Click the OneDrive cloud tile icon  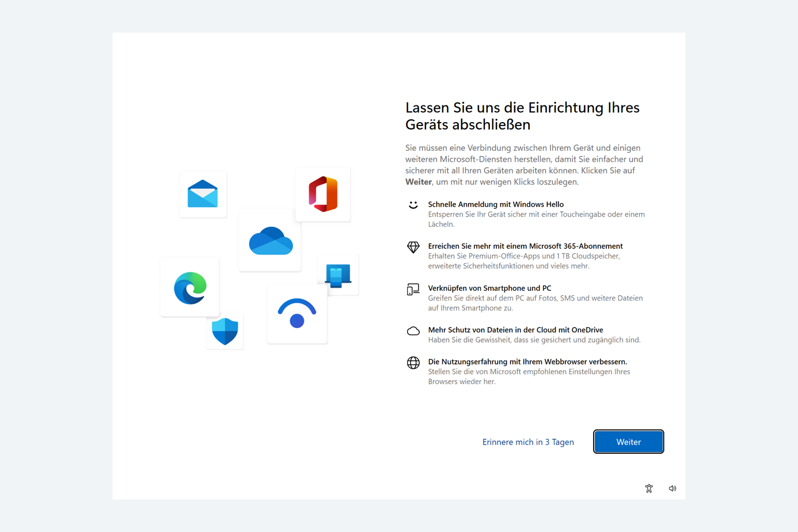[271, 241]
